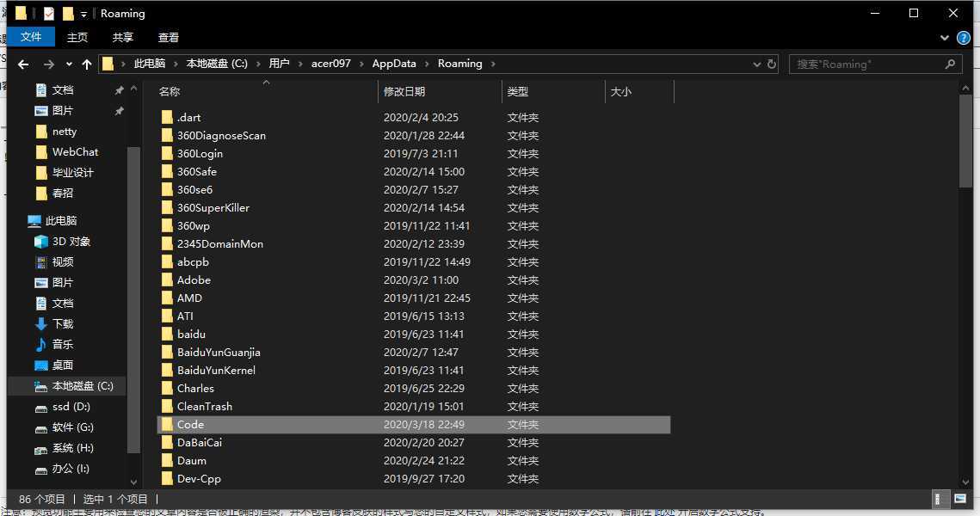Click AppData in the address bar
The width and height of the screenshot is (980, 516).
point(394,64)
